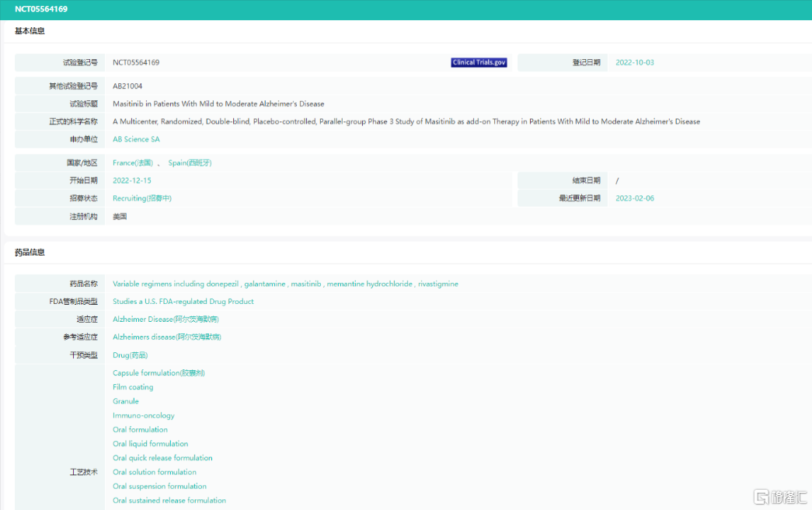Open the Capsule formulation(胶囊剂) link
812x510 pixels.
159,373
